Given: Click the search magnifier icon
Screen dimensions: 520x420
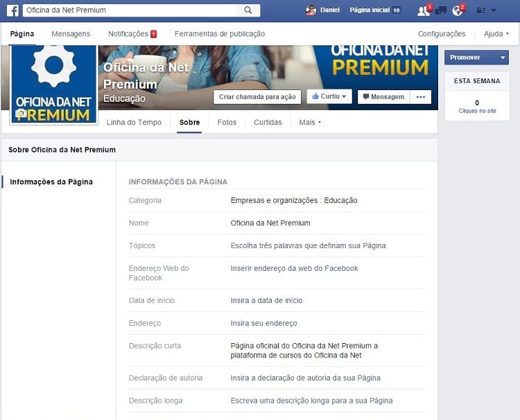Looking at the screenshot, I should [x=248, y=10].
